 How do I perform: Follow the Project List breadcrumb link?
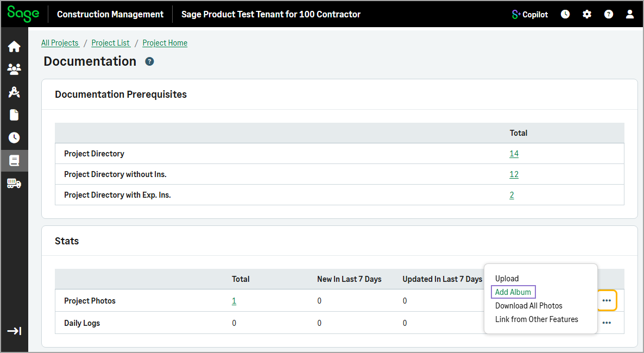pyautogui.click(x=111, y=43)
